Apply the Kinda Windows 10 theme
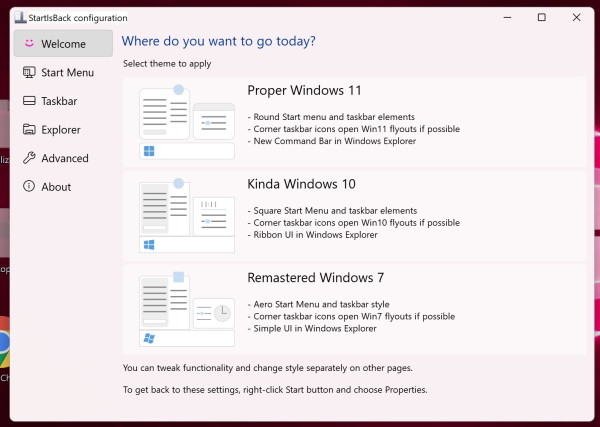Image resolution: width=600 pixels, height=427 pixels. coord(301,184)
